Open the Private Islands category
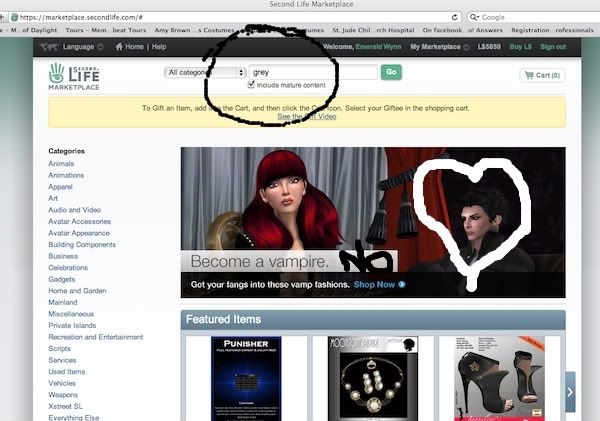Screen dimensions: 600x421 coord(72,325)
